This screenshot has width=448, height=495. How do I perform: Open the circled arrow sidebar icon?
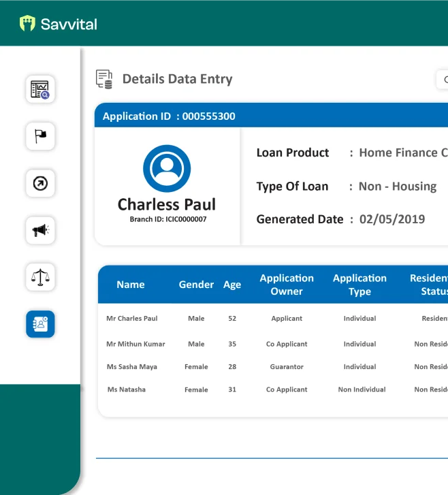click(x=40, y=183)
